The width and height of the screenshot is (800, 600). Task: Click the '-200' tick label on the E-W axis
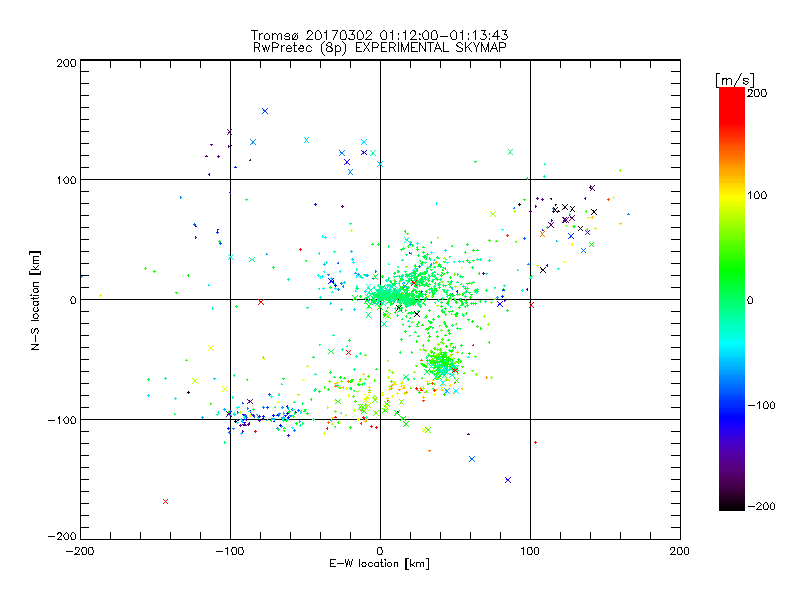80,551
